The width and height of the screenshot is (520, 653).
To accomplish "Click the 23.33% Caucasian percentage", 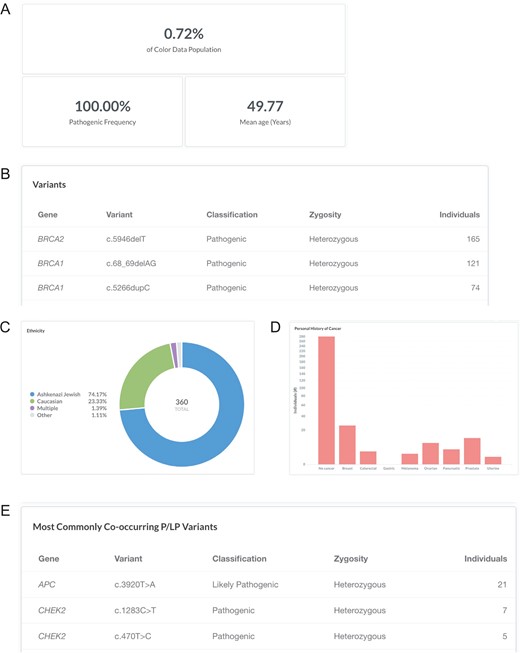I will 97,401.
